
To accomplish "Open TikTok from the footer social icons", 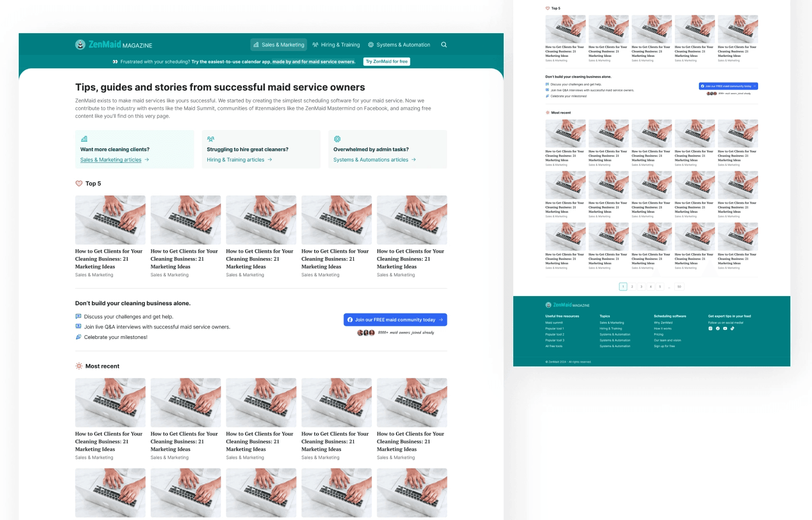I will point(733,328).
